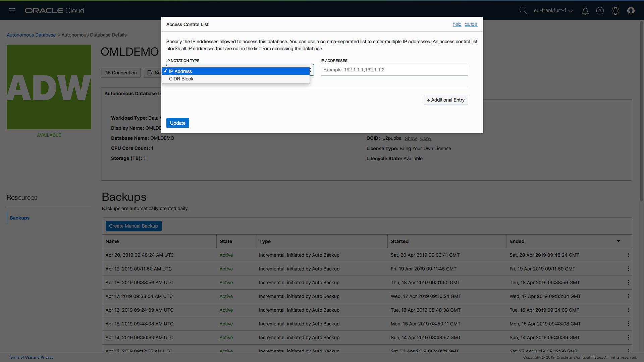The width and height of the screenshot is (644, 362).
Task: Select Backups in the Resources sidebar
Action: point(20,218)
